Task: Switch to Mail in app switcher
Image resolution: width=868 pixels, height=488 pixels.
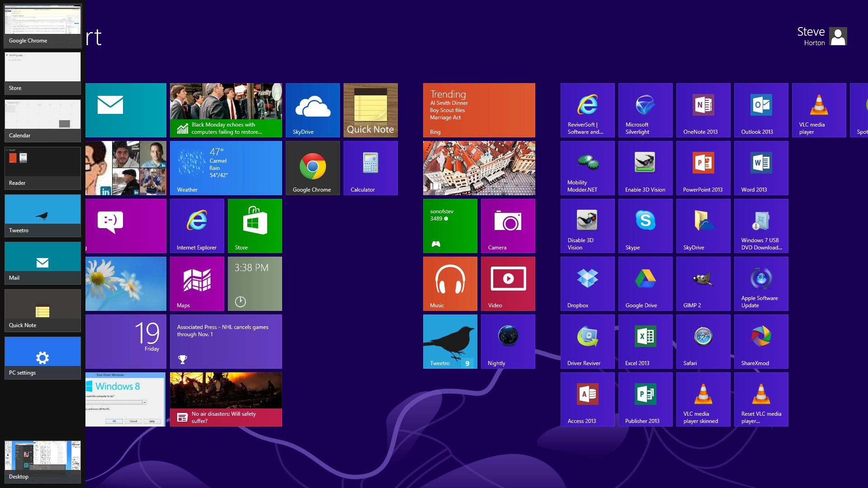Action: pyautogui.click(x=42, y=263)
